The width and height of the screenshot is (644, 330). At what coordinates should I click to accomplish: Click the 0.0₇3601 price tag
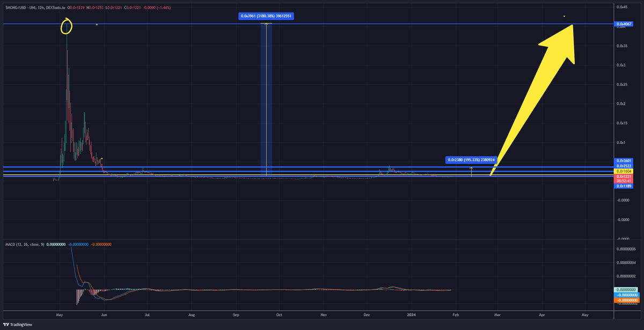[624, 160]
